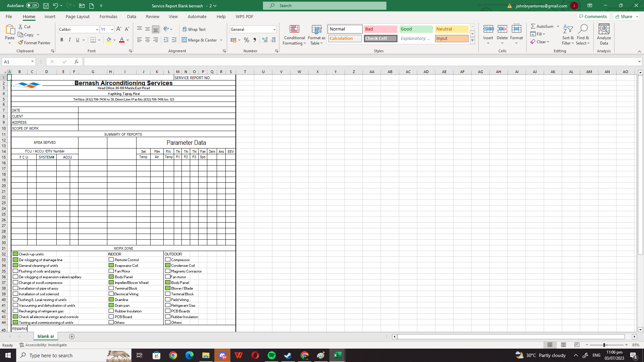Switch to the Formulas tab
This screenshot has width=644, height=362.
tap(108, 16)
